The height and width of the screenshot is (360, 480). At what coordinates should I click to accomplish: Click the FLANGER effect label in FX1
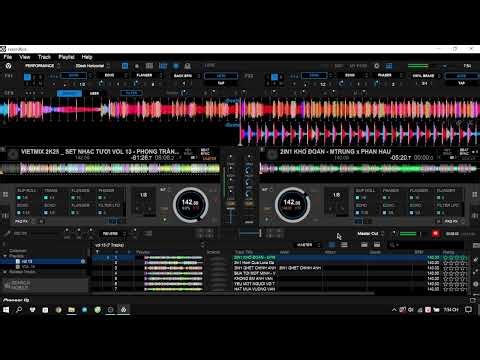[x=144, y=75]
